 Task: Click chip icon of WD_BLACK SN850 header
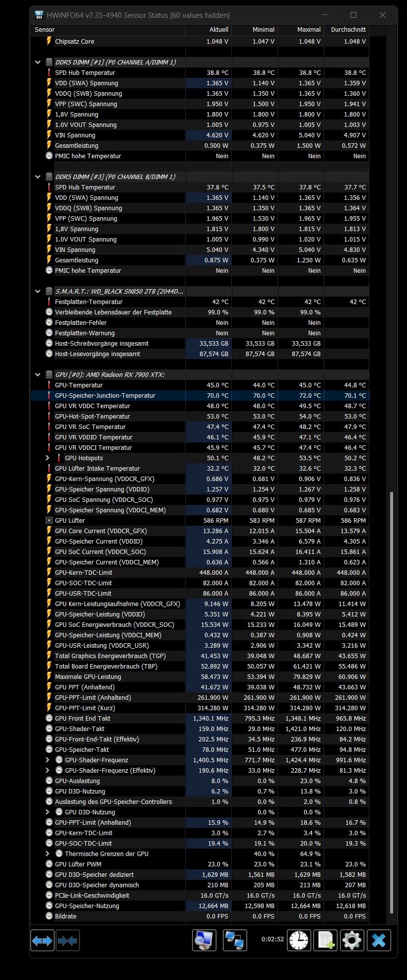coord(49,292)
